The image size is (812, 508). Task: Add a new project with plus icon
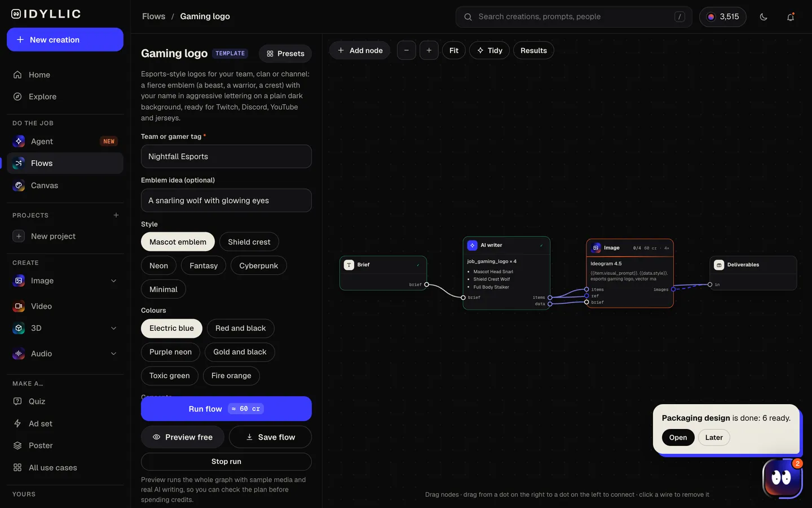pos(116,215)
